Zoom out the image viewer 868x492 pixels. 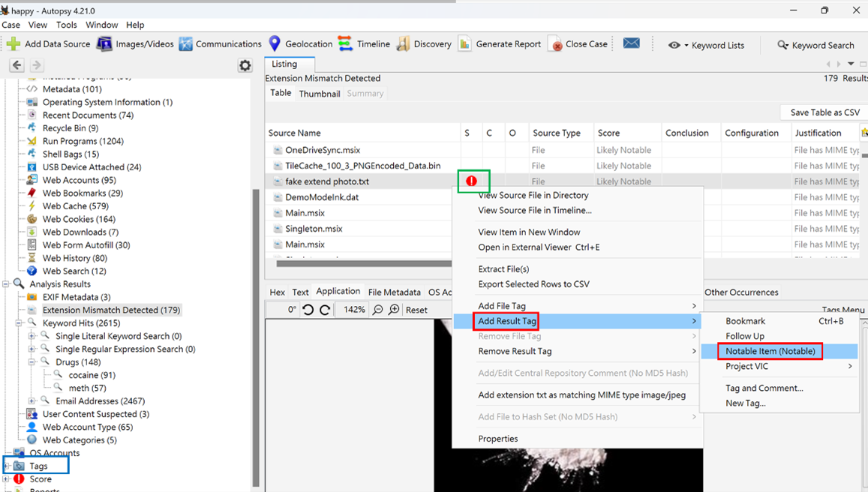377,310
